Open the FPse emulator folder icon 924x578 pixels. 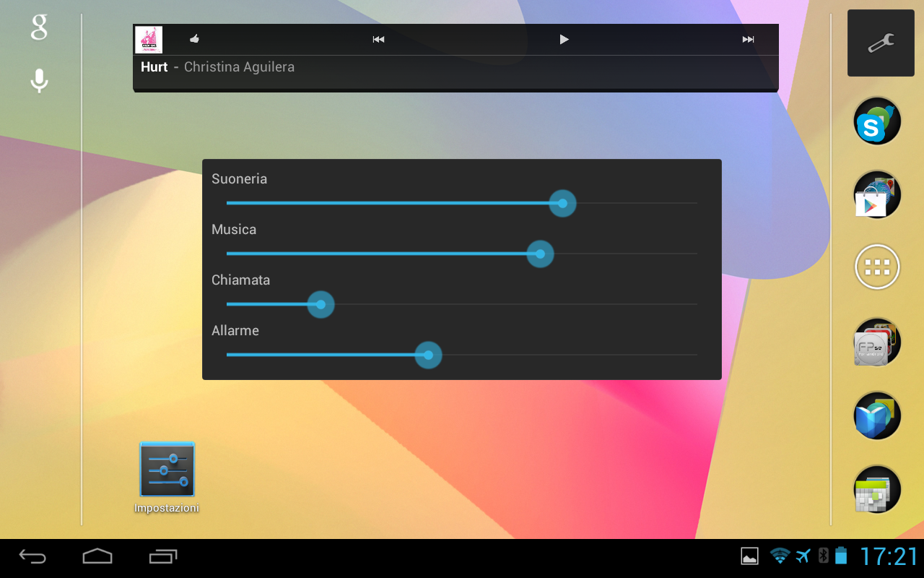(877, 342)
